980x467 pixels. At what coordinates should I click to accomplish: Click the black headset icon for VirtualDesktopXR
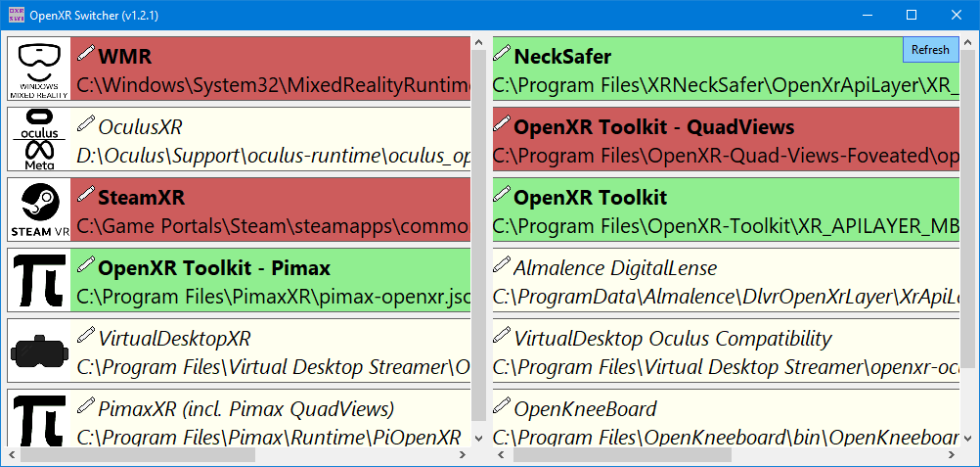pos(39,350)
